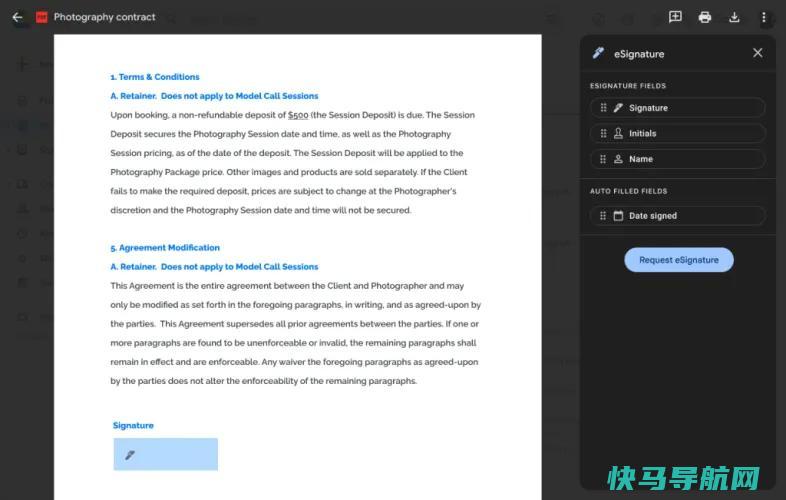Open the add comment icon
Screen dimensions: 786x500
pyautogui.click(x=675, y=17)
